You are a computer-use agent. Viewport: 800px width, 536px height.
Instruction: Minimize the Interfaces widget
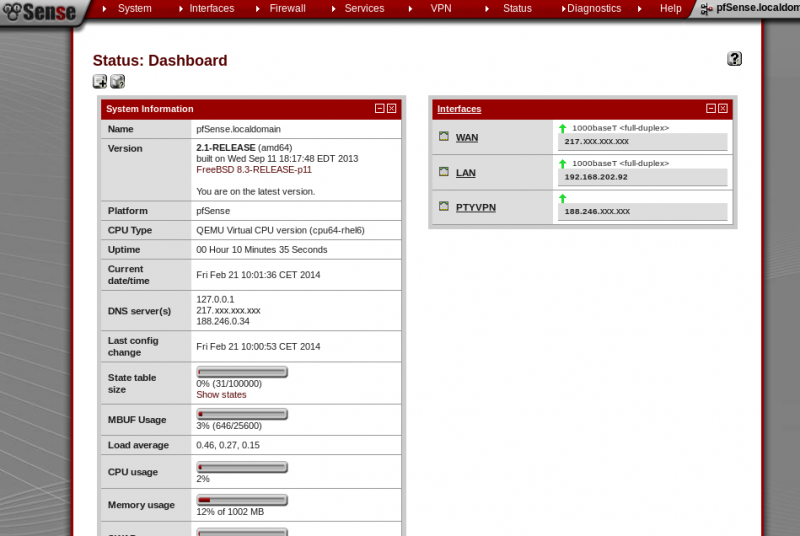coord(711,108)
